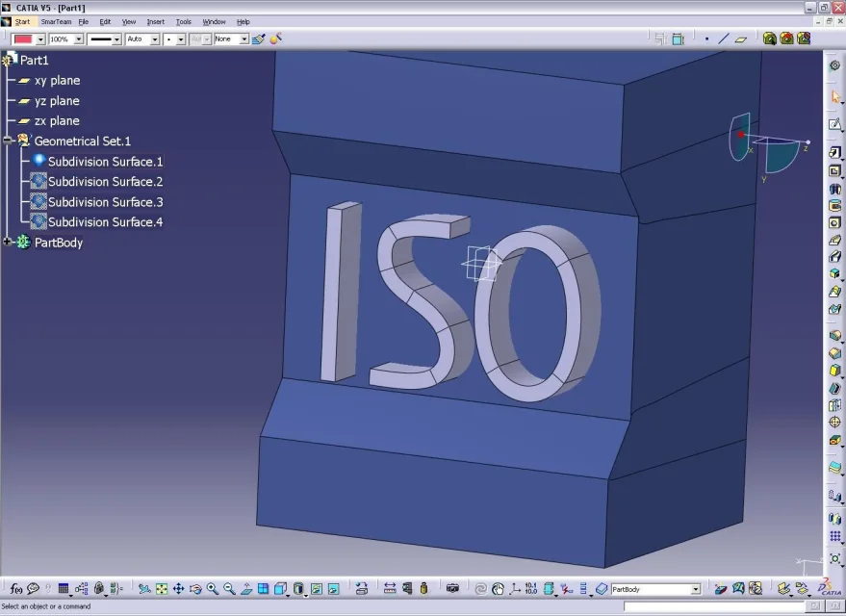Click the power input field in the status bar
Screen dimensions: 846x616
pyautogui.click(x=714, y=606)
